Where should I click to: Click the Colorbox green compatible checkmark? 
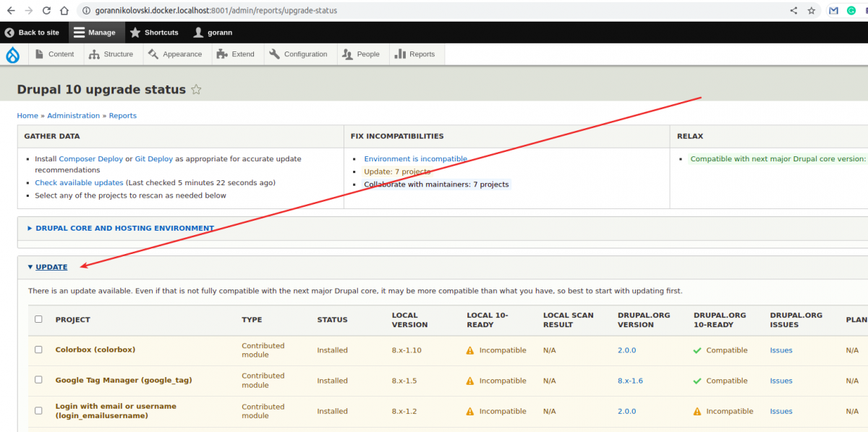[x=697, y=350]
